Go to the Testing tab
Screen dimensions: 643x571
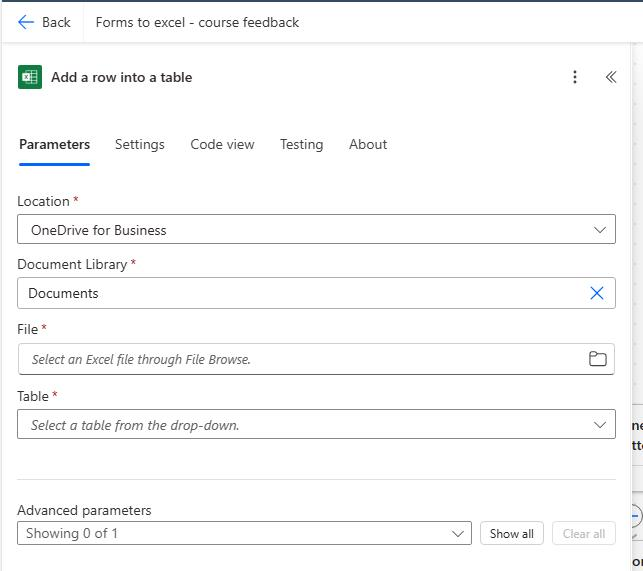301,144
